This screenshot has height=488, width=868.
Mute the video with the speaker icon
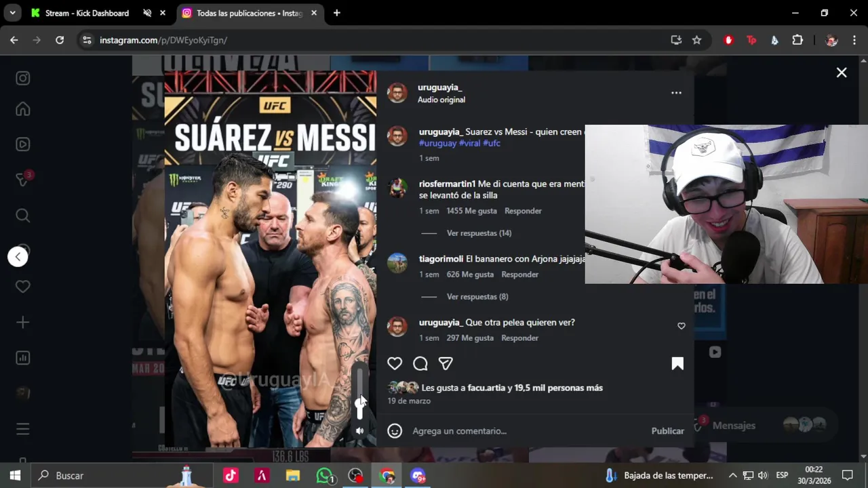[x=359, y=431]
